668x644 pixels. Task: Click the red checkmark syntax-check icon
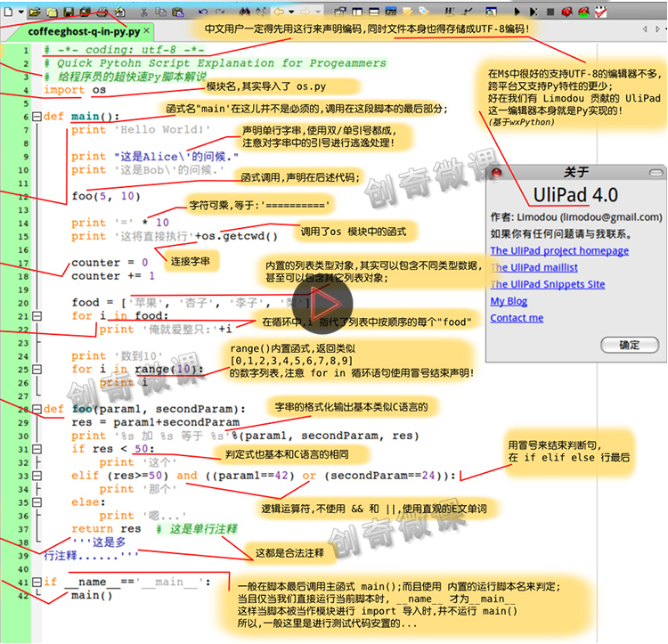(x=600, y=12)
